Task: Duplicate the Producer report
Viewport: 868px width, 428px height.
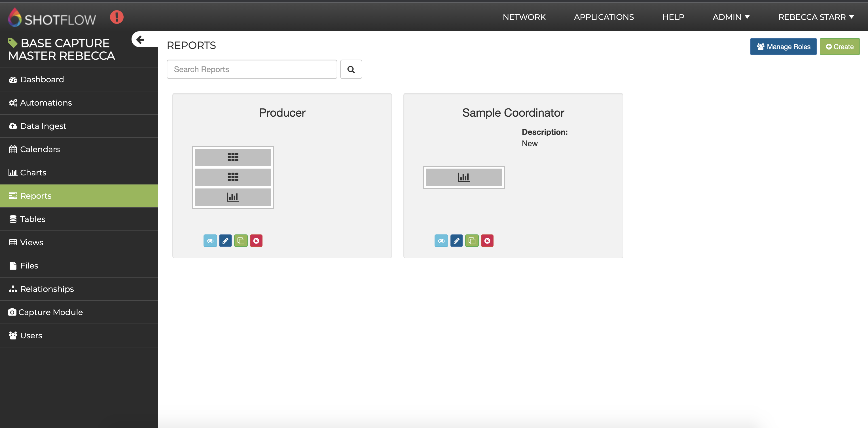Action: [x=241, y=241]
